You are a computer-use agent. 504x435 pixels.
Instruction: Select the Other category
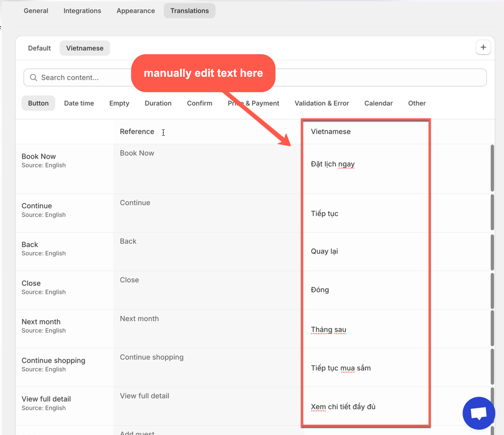tap(417, 103)
